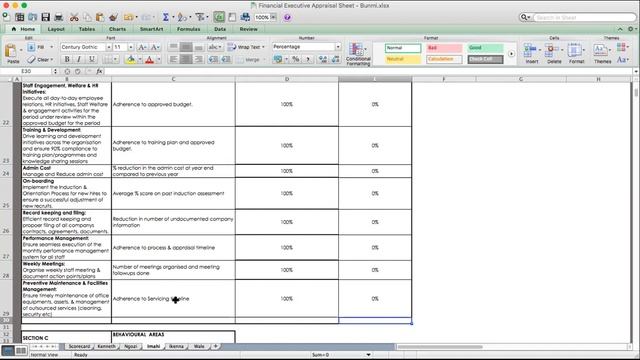Open the font size dropdown
This screenshot has width=640, height=360.
point(131,47)
